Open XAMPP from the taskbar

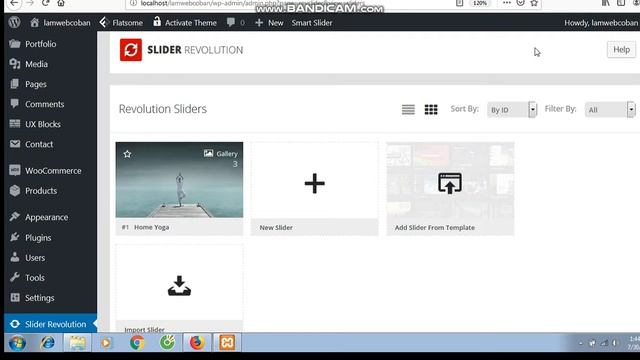click(x=227, y=343)
